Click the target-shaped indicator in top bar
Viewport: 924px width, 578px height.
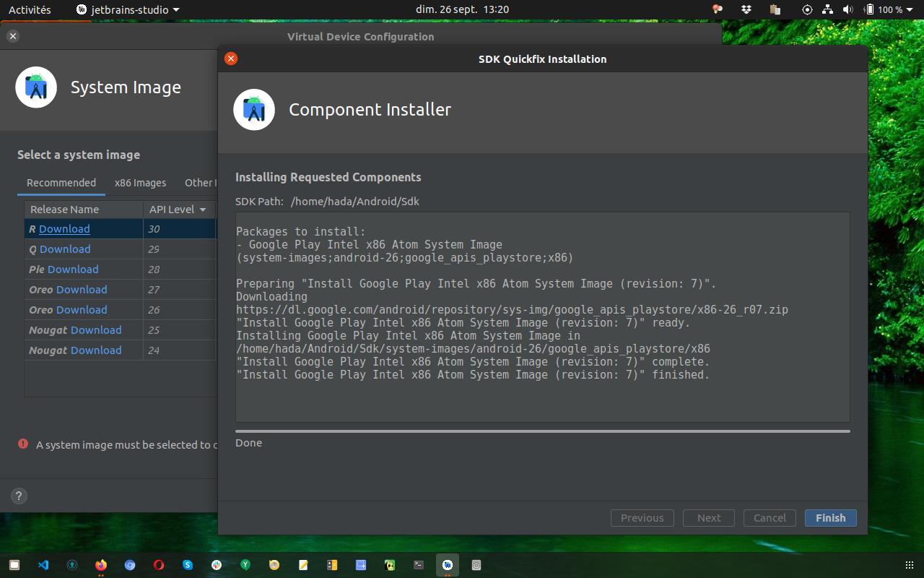pos(807,9)
